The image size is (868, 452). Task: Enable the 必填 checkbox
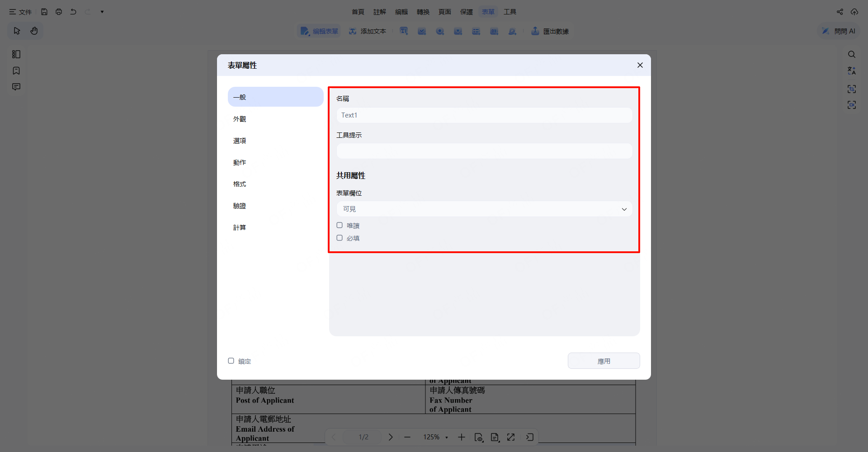pos(340,238)
